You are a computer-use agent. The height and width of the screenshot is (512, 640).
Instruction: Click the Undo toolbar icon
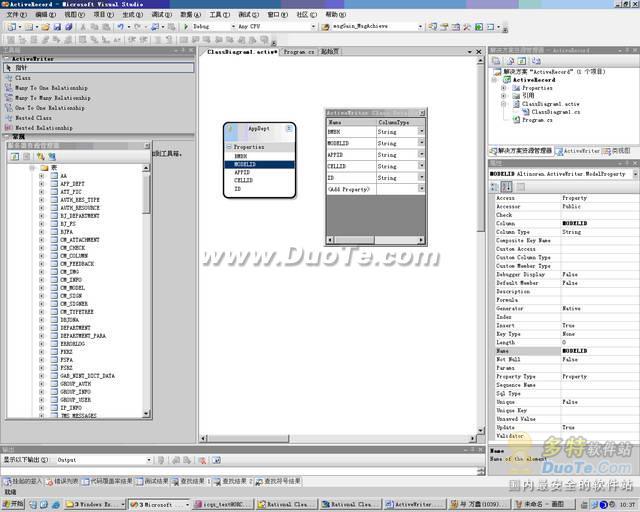pyautogui.click(x=121, y=27)
